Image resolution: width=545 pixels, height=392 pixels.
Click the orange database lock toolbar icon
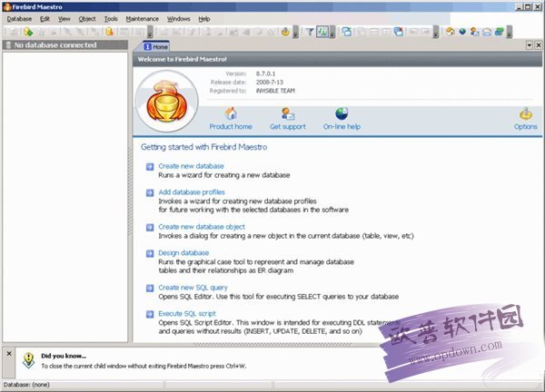click(109, 32)
